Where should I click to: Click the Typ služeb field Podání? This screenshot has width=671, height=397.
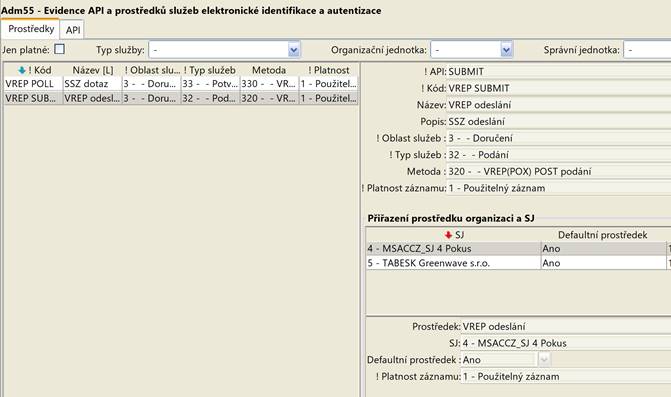click(558, 155)
